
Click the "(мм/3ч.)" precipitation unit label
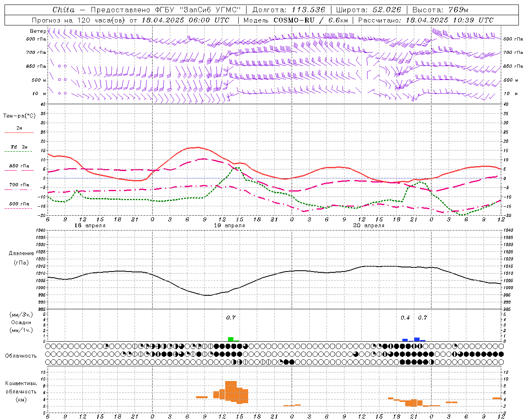[21, 315]
